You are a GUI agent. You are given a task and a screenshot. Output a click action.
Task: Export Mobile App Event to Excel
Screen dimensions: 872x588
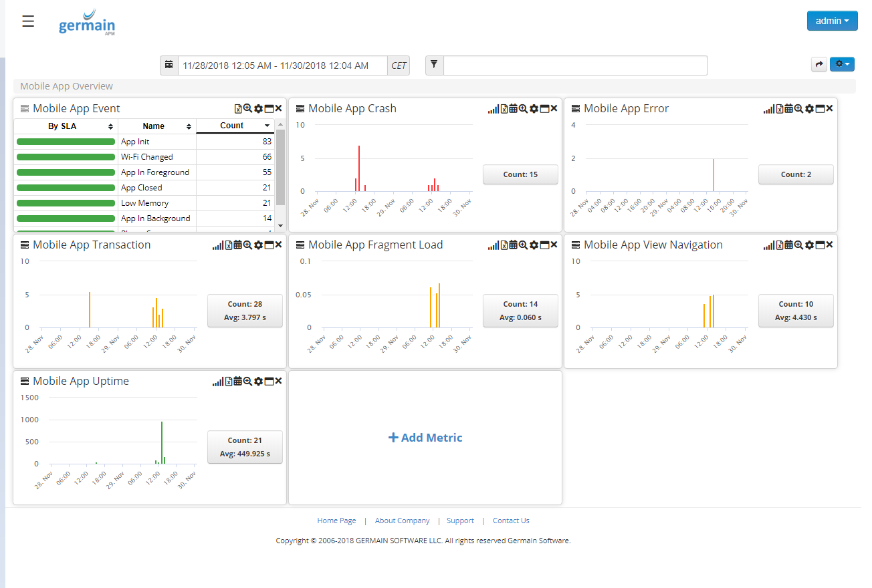tap(238, 108)
